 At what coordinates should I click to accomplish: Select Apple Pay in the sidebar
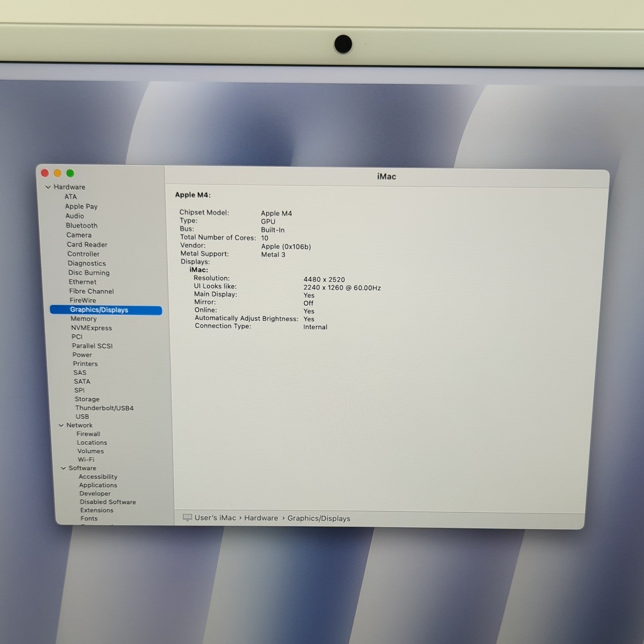[81, 207]
